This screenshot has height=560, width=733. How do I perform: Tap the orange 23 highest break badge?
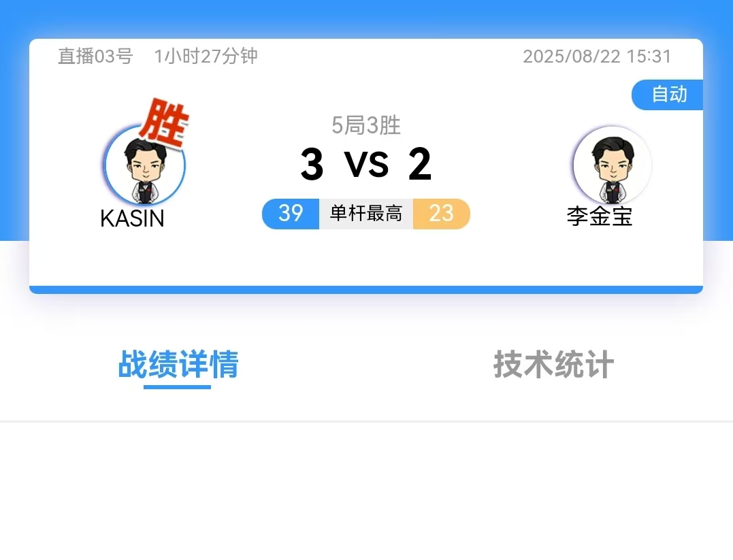click(441, 214)
